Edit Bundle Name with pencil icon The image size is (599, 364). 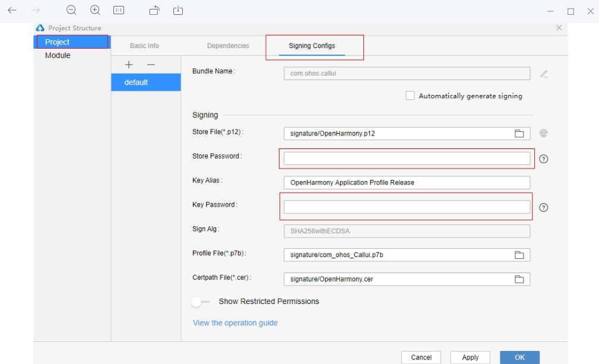544,74
